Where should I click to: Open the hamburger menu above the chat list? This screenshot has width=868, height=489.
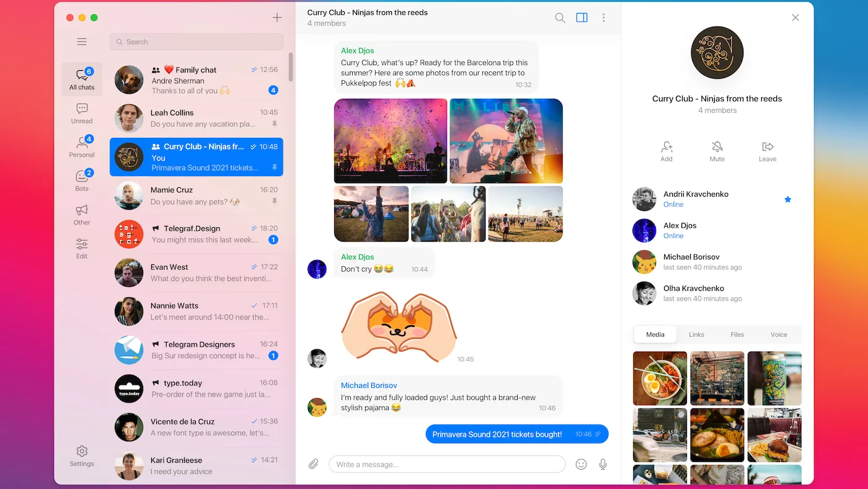click(x=81, y=42)
